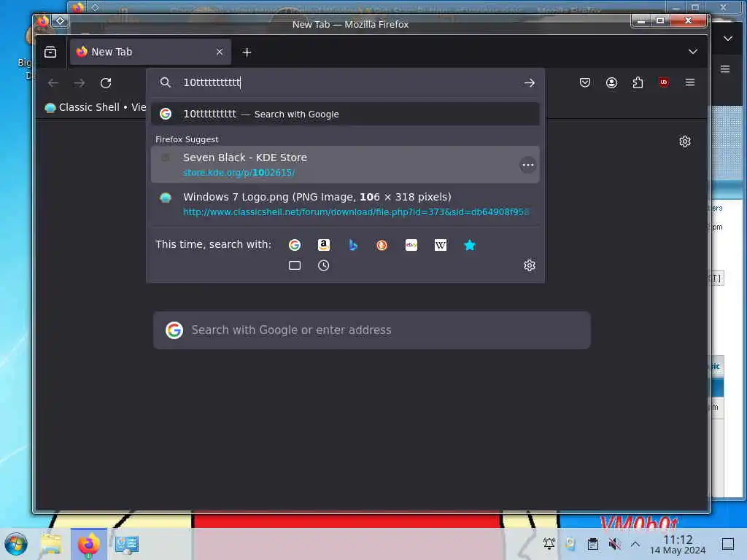Search this time with Google
747x560 pixels.
pyautogui.click(x=295, y=245)
